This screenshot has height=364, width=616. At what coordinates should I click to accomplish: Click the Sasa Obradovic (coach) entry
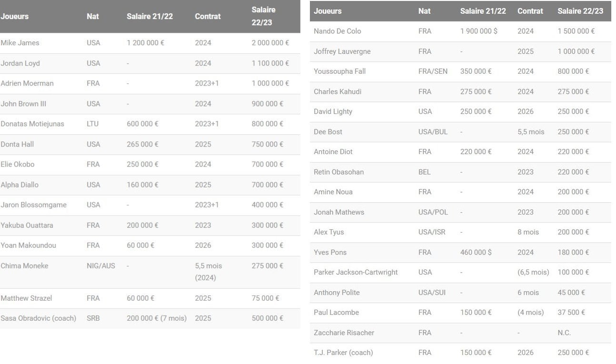38,318
